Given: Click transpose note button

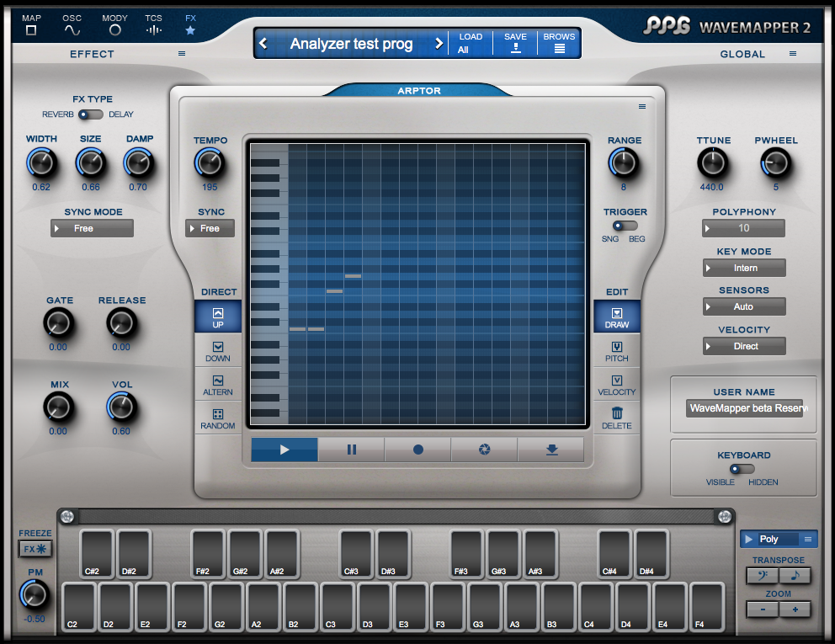Looking at the screenshot, I should [795, 575].
